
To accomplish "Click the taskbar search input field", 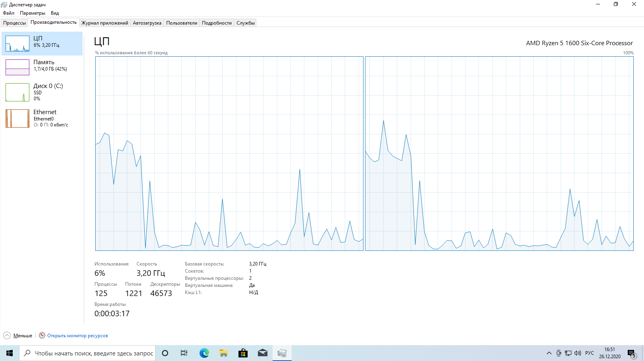I will tap(94, 353).
